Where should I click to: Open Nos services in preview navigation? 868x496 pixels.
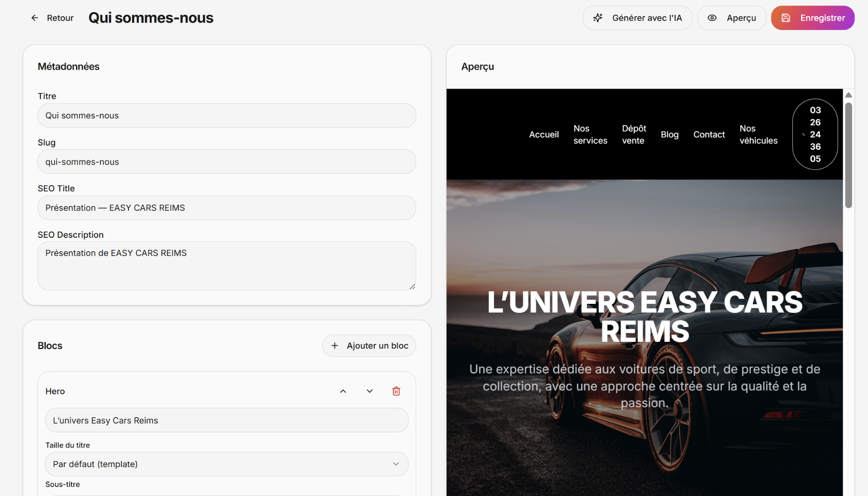[590, 135]
